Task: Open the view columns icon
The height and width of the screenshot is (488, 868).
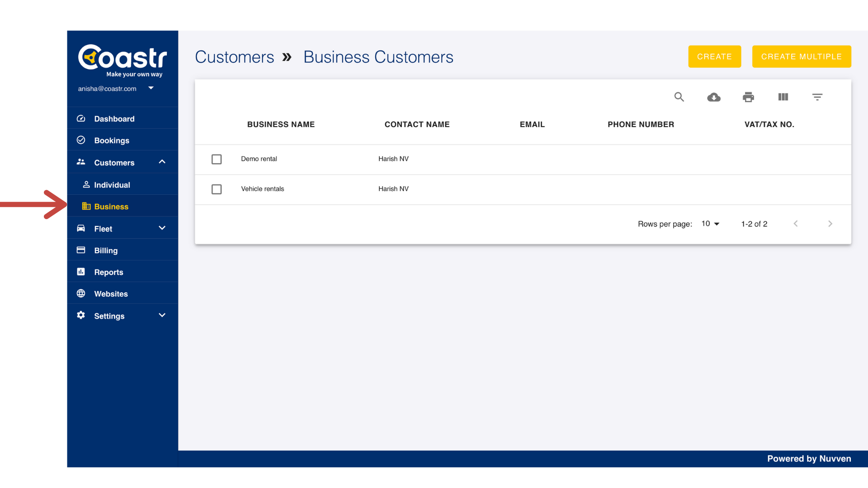Action: pos(783,97)
